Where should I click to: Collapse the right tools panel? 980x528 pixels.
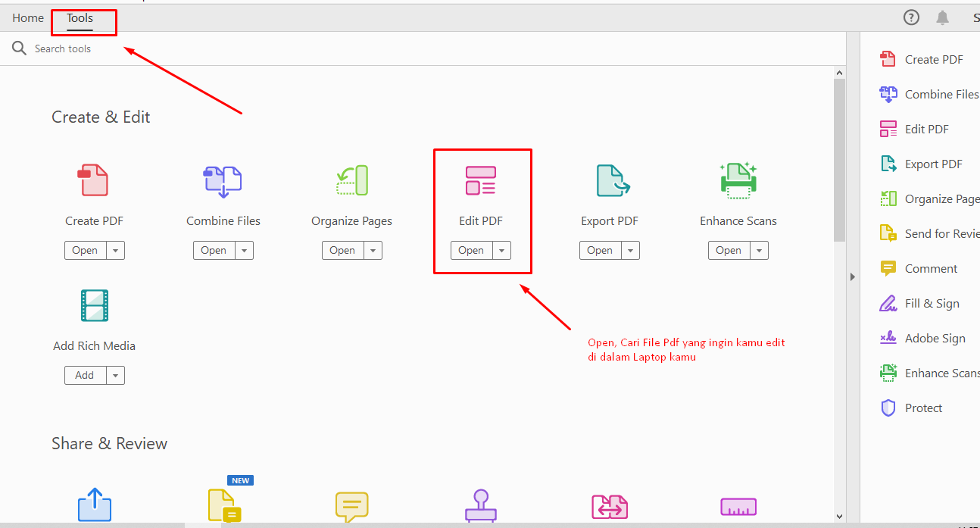853,276
